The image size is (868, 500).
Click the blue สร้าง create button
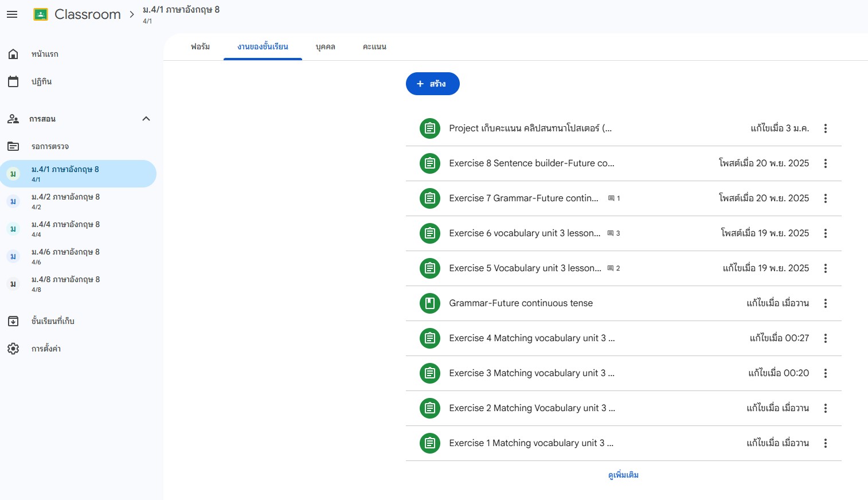click(x=432, y=84)
